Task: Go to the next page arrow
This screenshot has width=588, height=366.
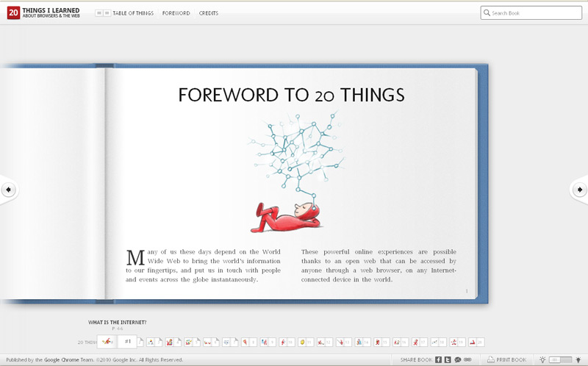Action: pos(579,190)
